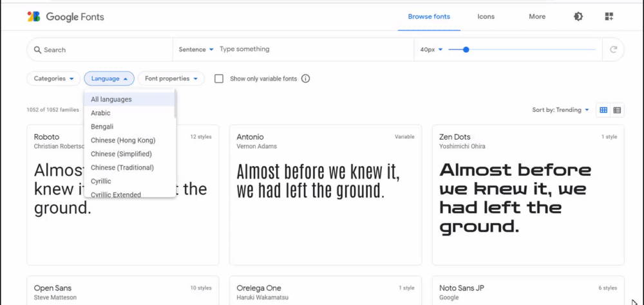Open the Zen Dots font card
Viewport: 644px width, 305px height.
pos(528,195)
